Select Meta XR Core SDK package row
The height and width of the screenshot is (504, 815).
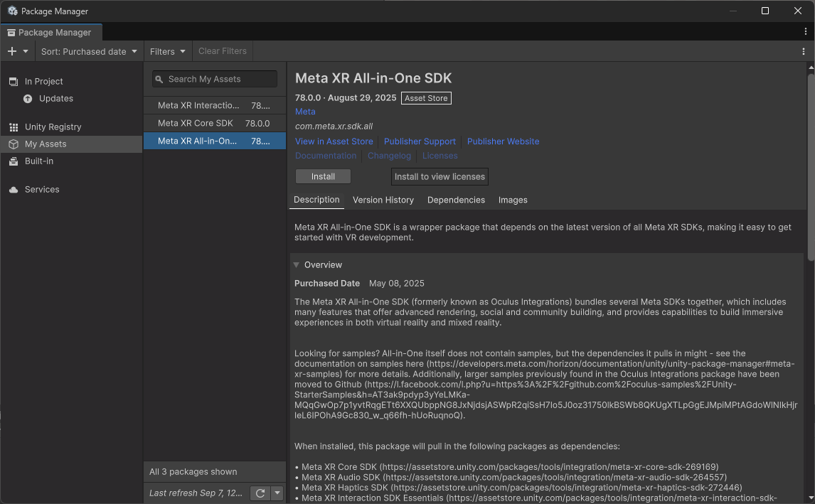(215, 123)
